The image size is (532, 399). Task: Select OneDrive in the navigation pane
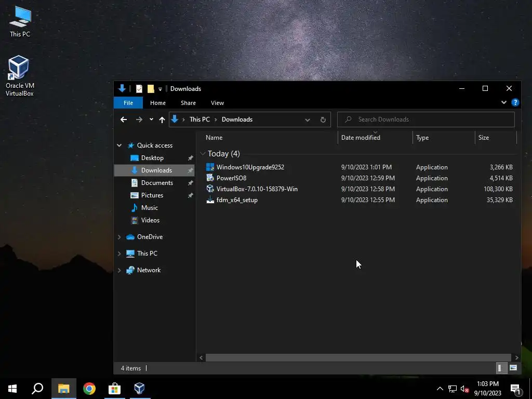(x=150, y=237)
